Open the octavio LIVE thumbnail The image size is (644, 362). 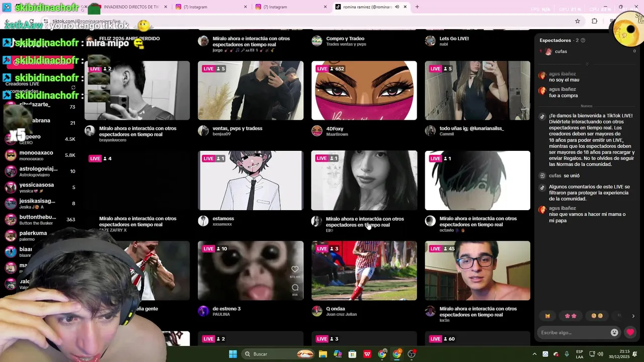tap(477, 180)
